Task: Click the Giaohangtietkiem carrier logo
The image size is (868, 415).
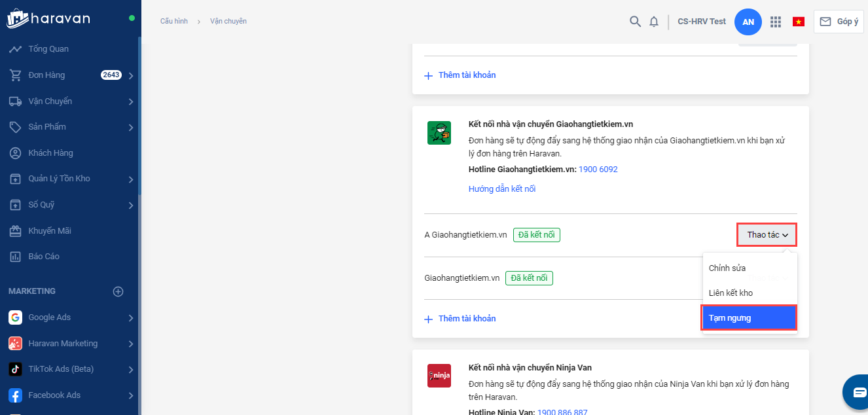Action: pyautogui.click(x=439, y=133)
